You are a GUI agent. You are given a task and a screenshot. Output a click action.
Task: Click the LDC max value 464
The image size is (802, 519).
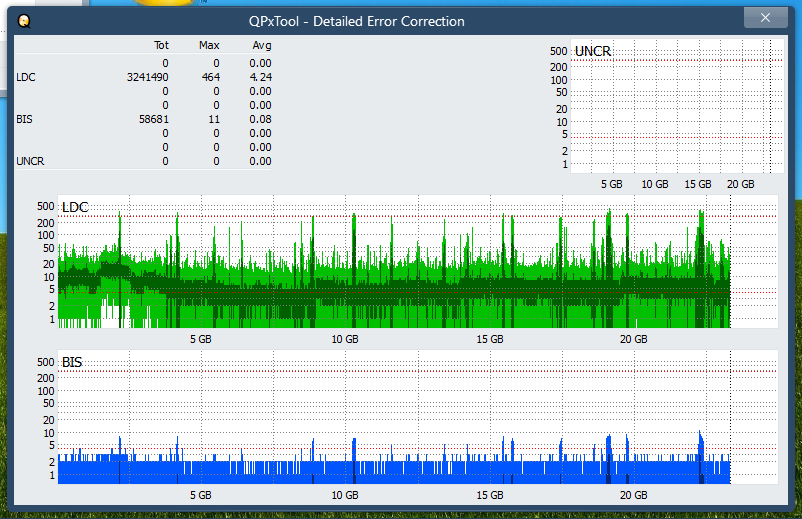[x=210, y=77]
